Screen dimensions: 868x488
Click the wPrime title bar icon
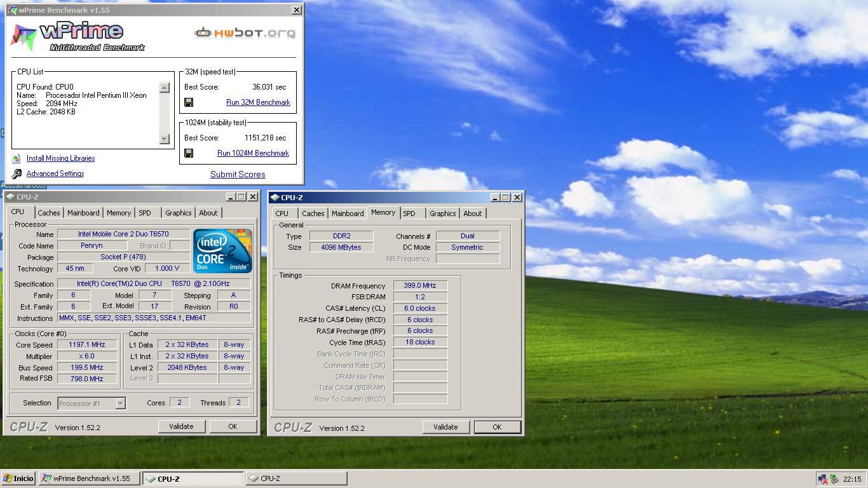13,10
